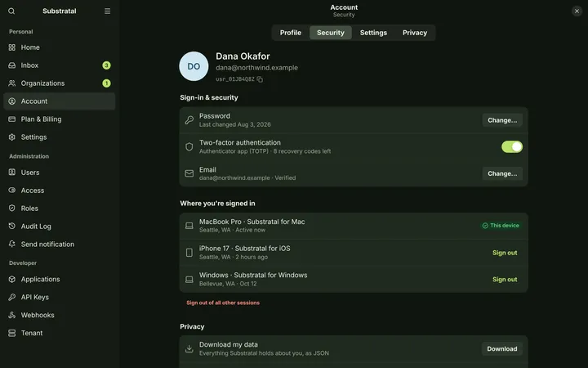Click the Plan & Billing card icon

coord(12,119)
